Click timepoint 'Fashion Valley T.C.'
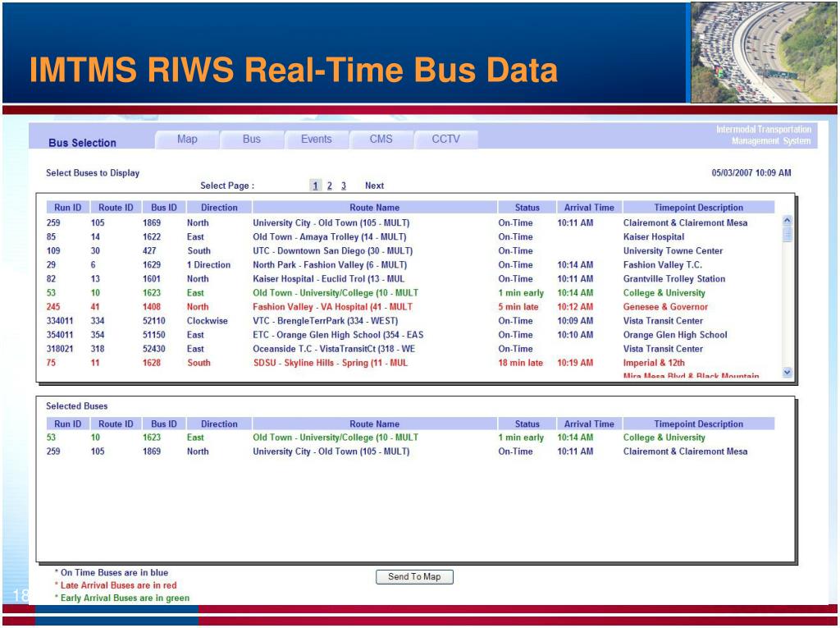Screen dimensions: 840x628 [x=663, y=265]
